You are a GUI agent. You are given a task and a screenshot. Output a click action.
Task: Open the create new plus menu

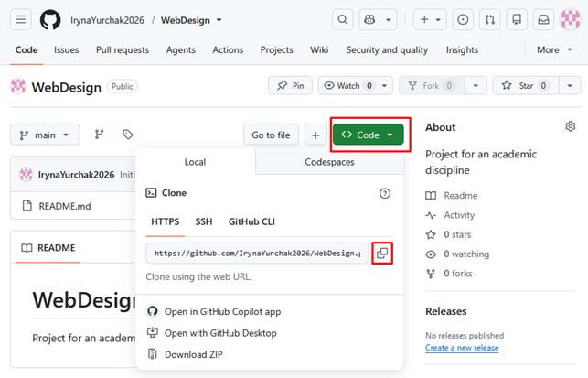click(x=430, y=19)
